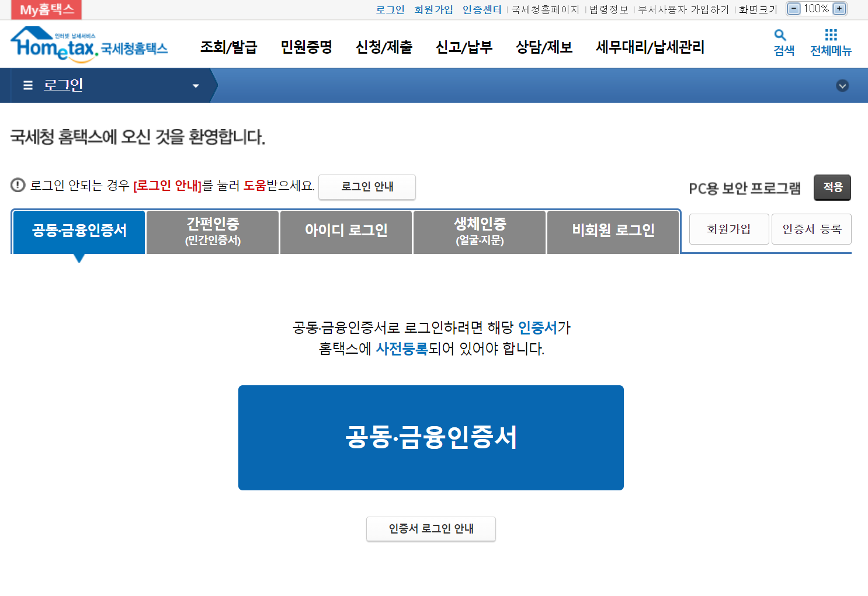Click the top 회원가입 link

[x=433, y=9]
